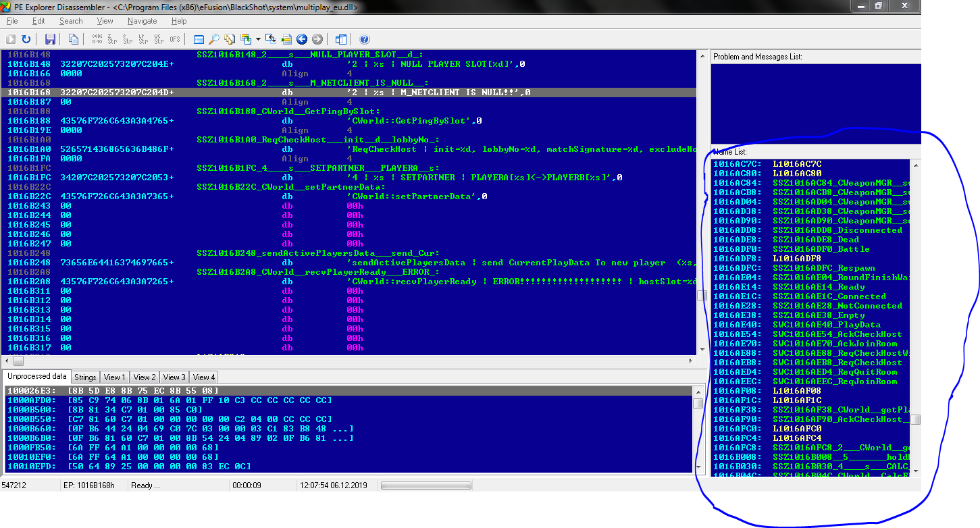The height and width of the screenshot is (528, 980).
Task: Click the LP Str string-type icon
Action: [143, 40]
